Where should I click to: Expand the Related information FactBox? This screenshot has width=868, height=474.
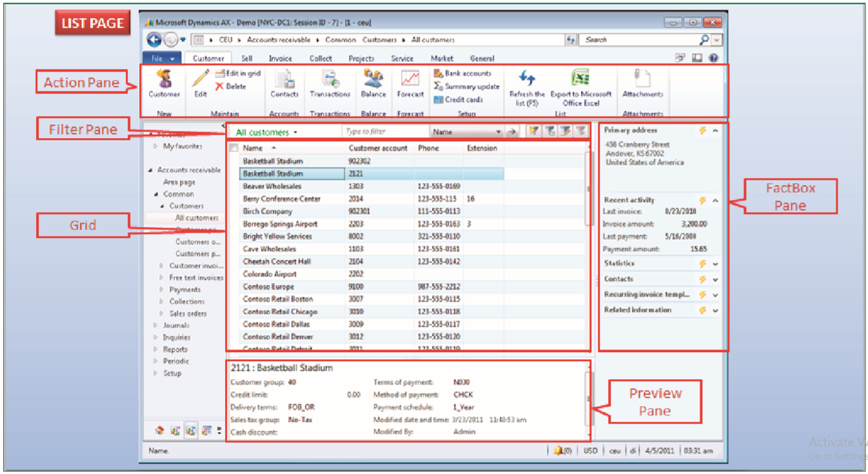click(x=715, y=310)
